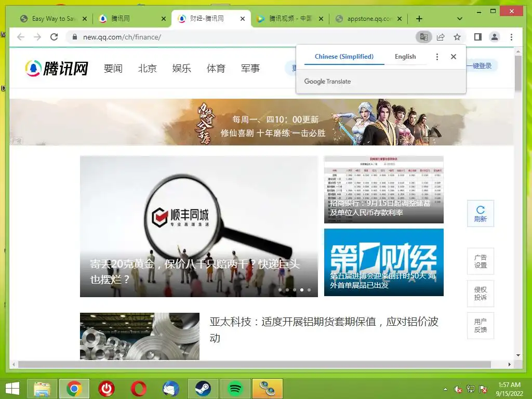Open the 亚太科技 article headline
532x399 pixels.
click(324, 329)
